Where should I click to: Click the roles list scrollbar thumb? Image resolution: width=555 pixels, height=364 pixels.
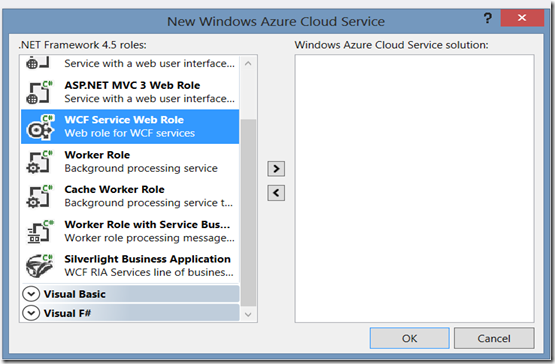coord(248,212)
